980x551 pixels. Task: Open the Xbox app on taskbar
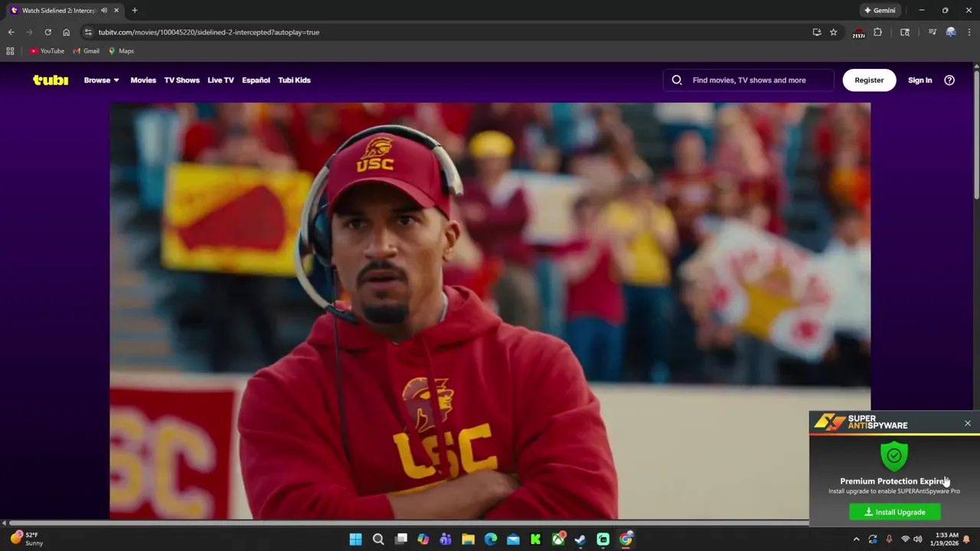coord(558,540)
